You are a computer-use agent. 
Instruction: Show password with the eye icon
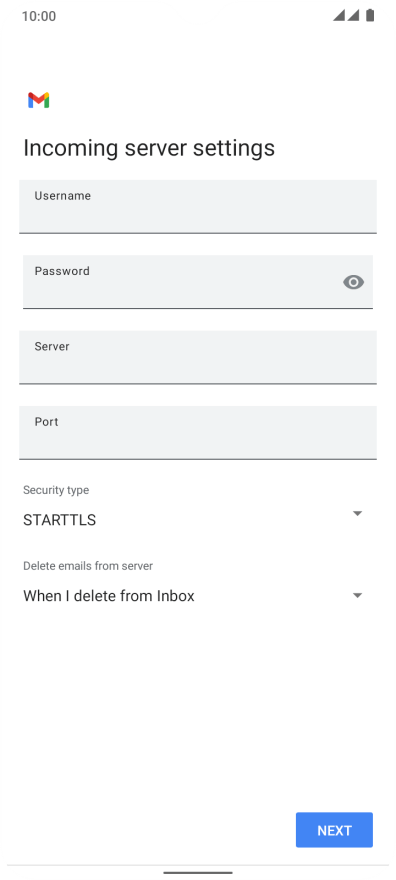(353, 282)
